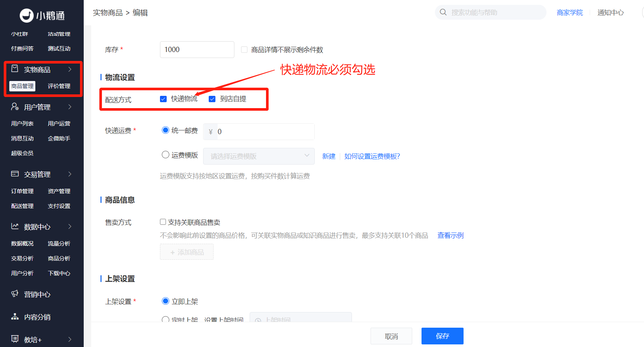Viewport: 644px width, 347px height.
Task: Click the 实物商品 bag icon
Action: click(x=15, y=69)
